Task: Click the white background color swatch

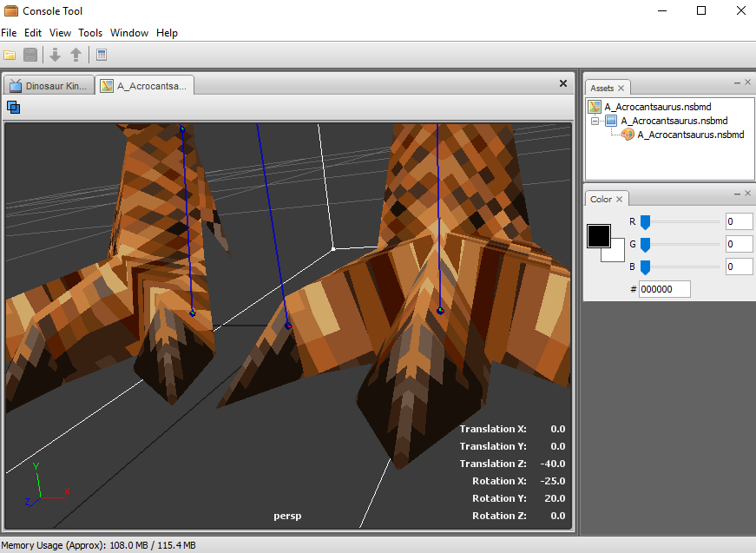Action: [617, 253]
